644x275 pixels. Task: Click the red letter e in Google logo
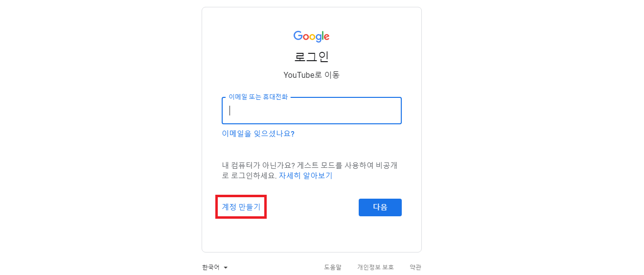coord(326,37)
